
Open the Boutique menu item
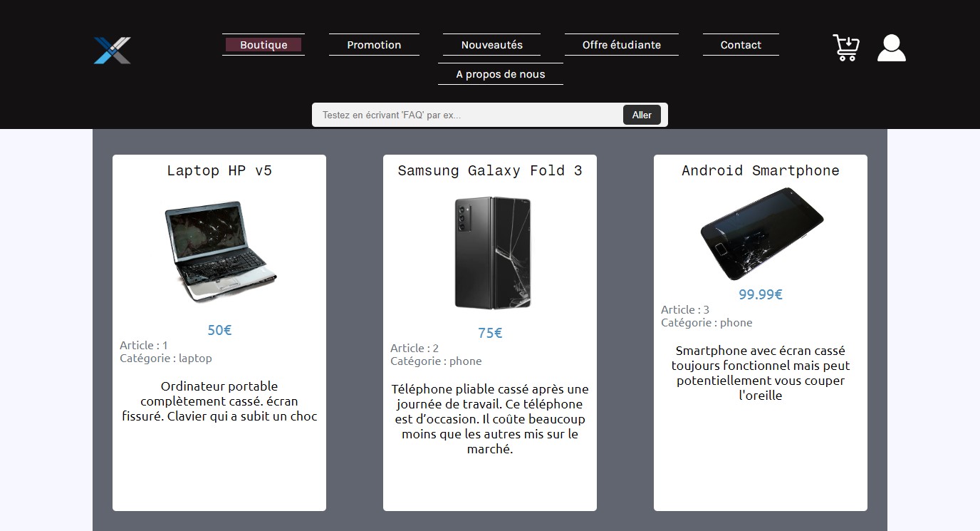coord(264,45)
